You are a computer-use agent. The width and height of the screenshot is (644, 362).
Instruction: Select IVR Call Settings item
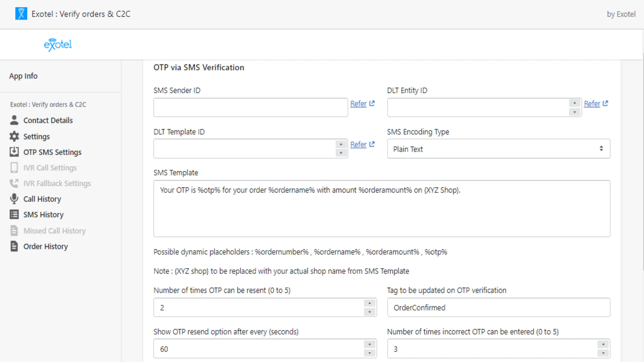coord(50,168)
